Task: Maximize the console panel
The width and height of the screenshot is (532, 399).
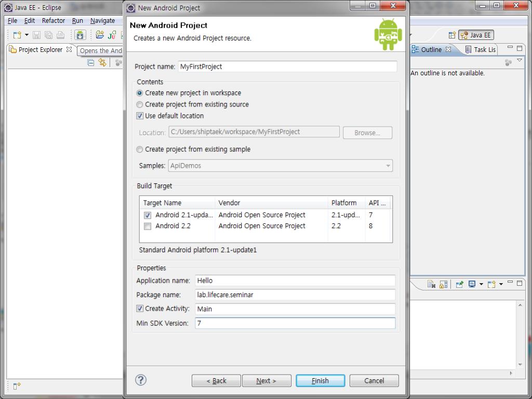Action: click(x=520, y=283)
